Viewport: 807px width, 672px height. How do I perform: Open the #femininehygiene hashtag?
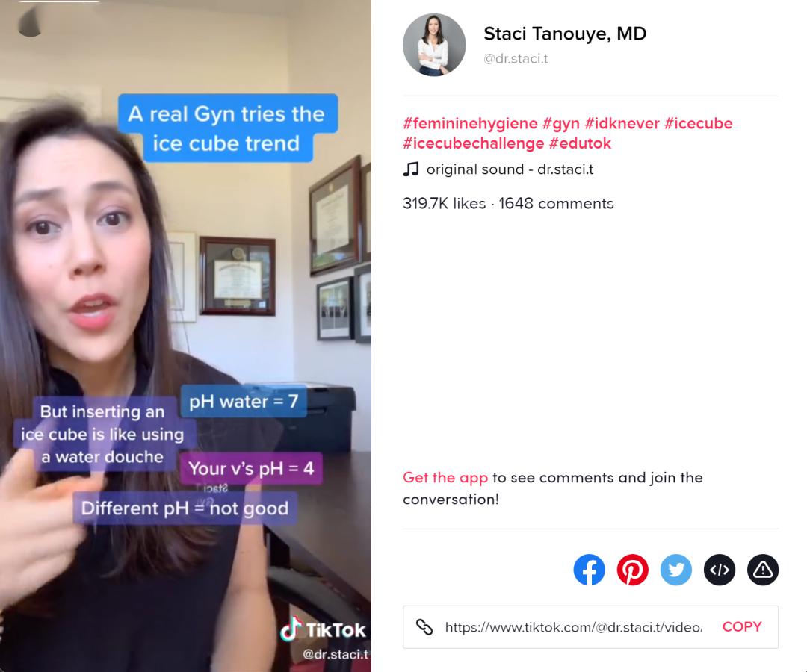click(470, 123)
